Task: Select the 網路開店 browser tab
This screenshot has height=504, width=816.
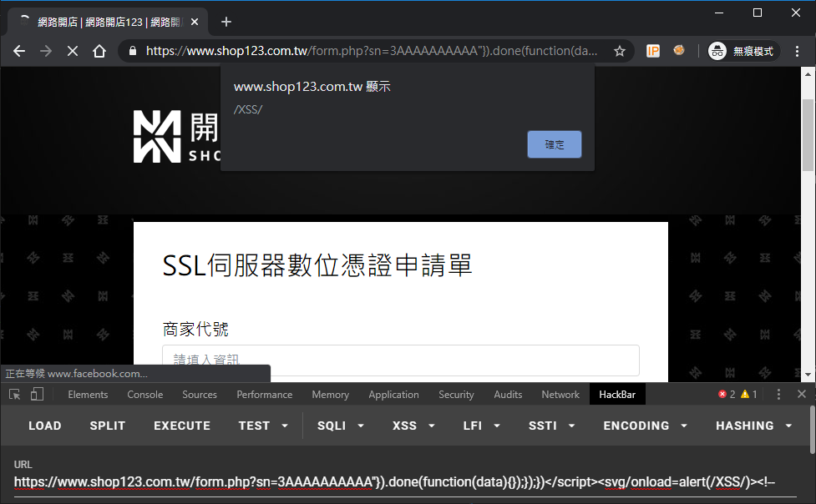Action: tap(107, 22)
